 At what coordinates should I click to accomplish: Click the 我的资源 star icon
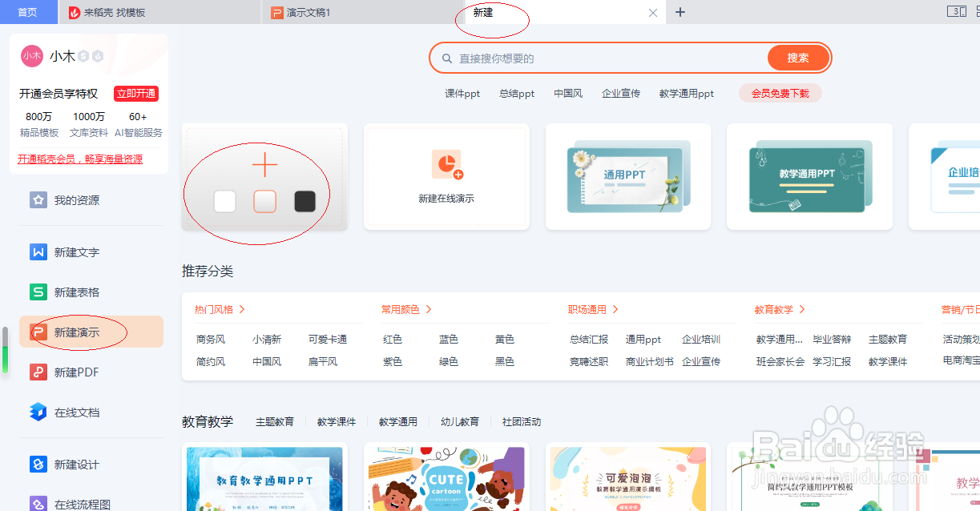(38, 199)
